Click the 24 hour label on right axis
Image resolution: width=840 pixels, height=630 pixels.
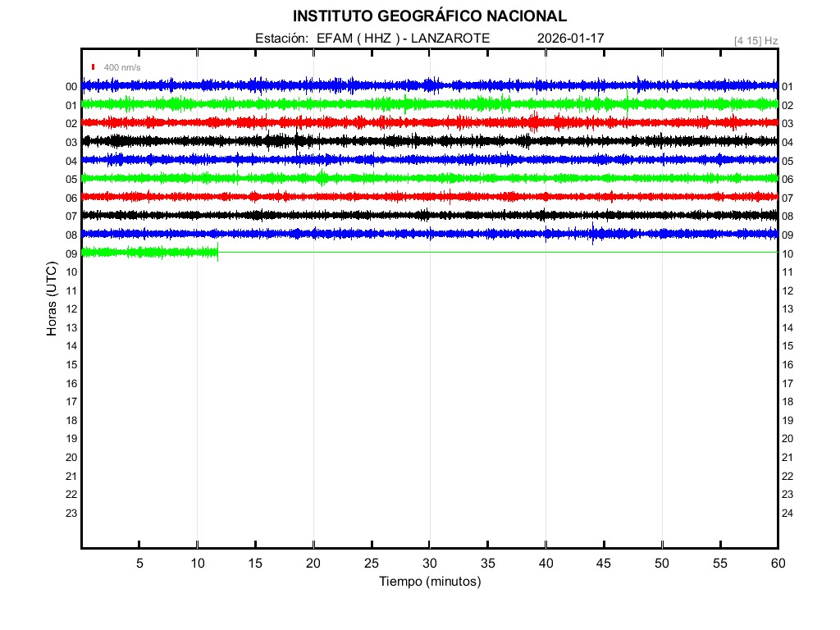tap(787, 514)
